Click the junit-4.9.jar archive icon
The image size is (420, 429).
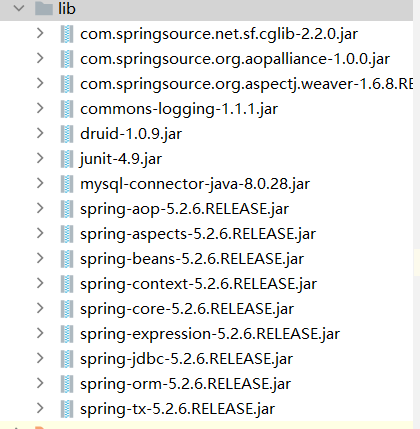(x=67, y=159)
